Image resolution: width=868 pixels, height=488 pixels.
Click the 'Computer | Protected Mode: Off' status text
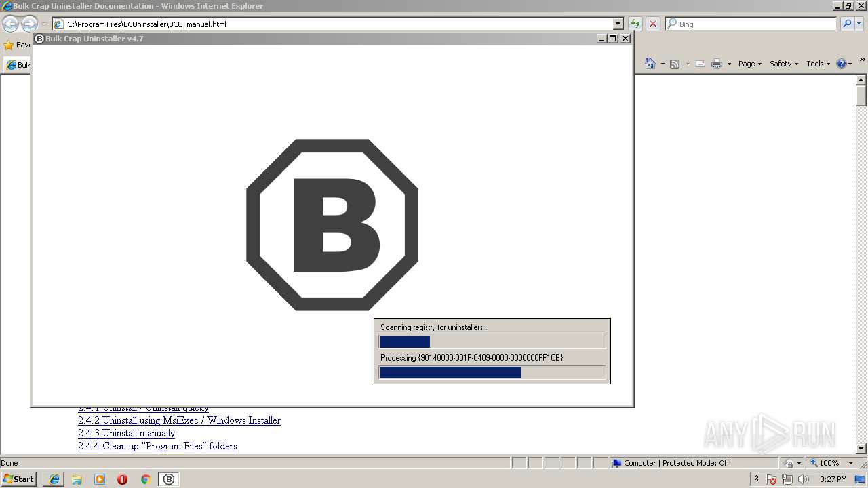click(x=677, y=463)
